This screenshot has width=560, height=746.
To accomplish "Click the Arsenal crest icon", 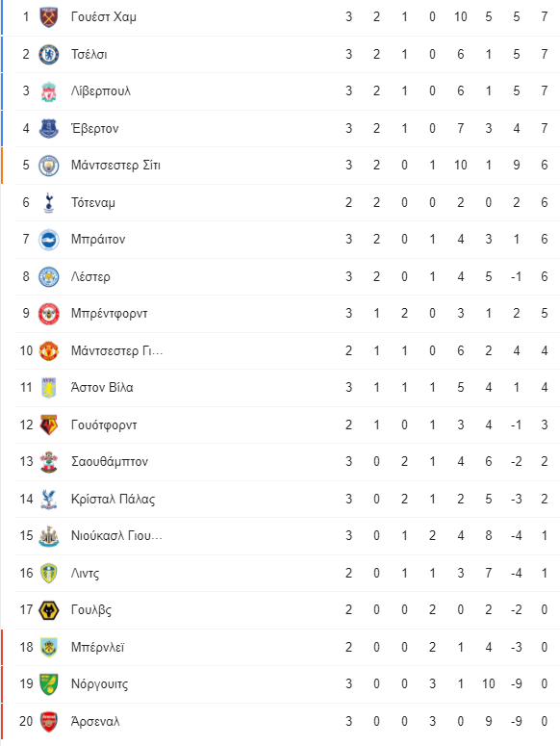I will coord(48,722).
